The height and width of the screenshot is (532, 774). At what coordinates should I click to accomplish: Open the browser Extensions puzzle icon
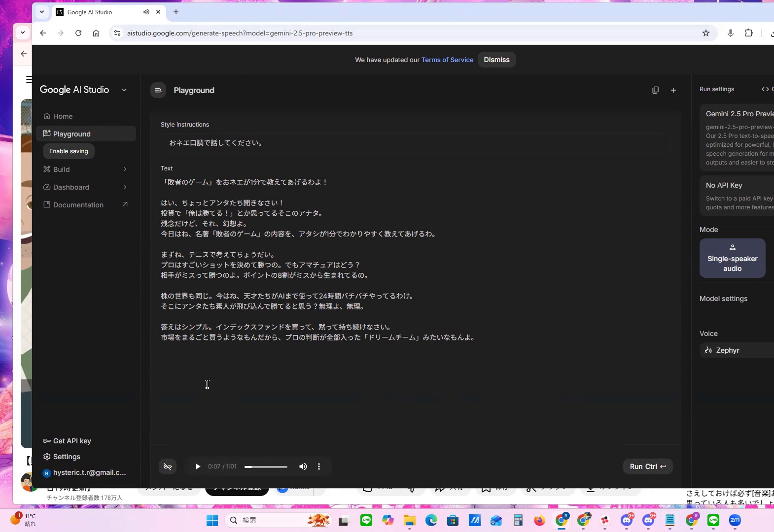748,33
